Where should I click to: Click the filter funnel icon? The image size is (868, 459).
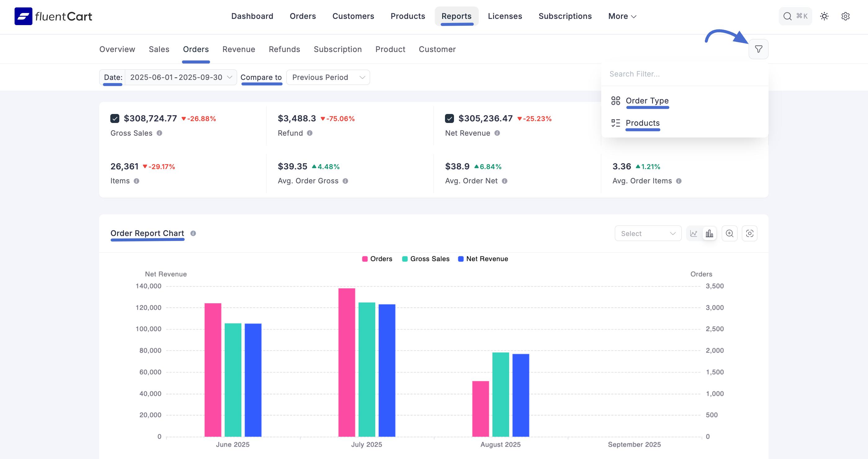(x=758, y=49)
